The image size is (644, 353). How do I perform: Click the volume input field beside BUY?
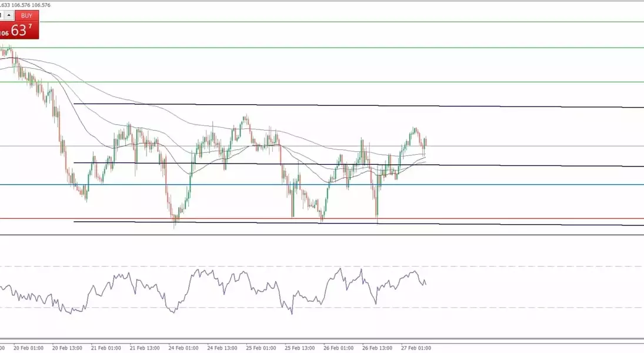pyautogui.click(x=2, y=15)
